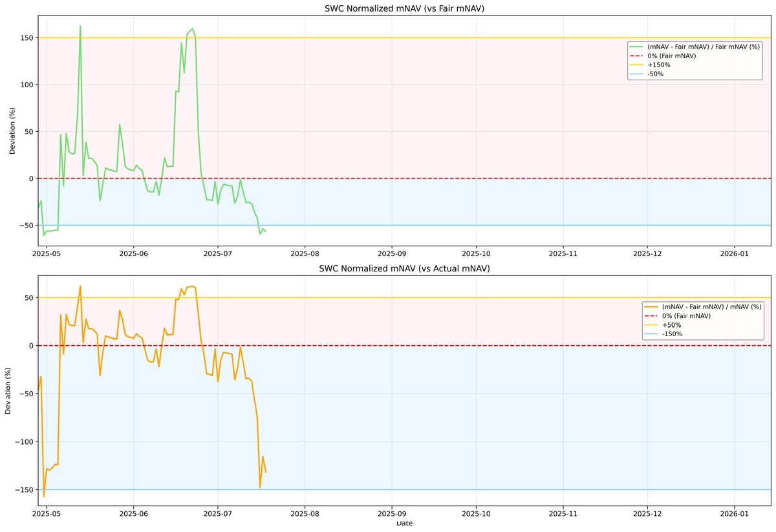Image resolution: width=776 pixels, height=532 pixels.
Task: Click y-axis tick "-50" in Actual mNAV chart
Action: [x=27, y=394]
